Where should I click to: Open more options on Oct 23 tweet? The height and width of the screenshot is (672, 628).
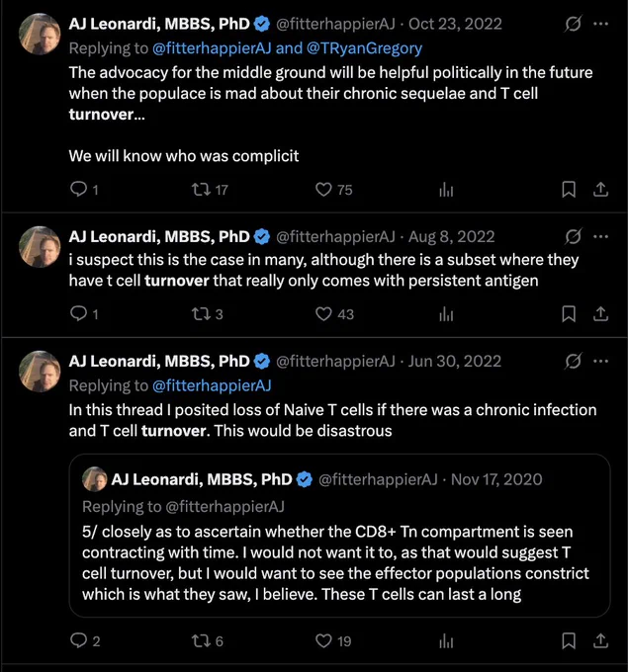pyautogui.click(x=600, y=24)
